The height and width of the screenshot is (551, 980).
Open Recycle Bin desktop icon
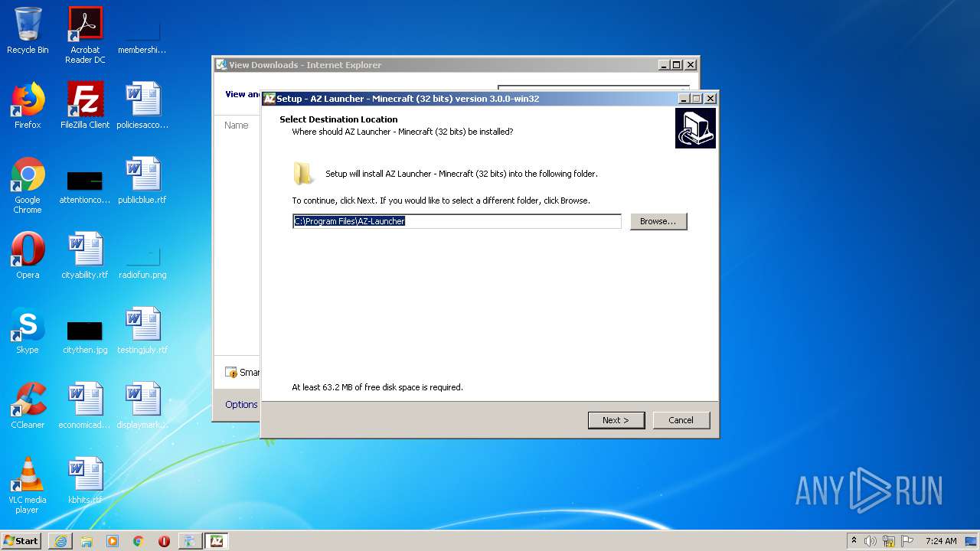click(x=28, y=31)
